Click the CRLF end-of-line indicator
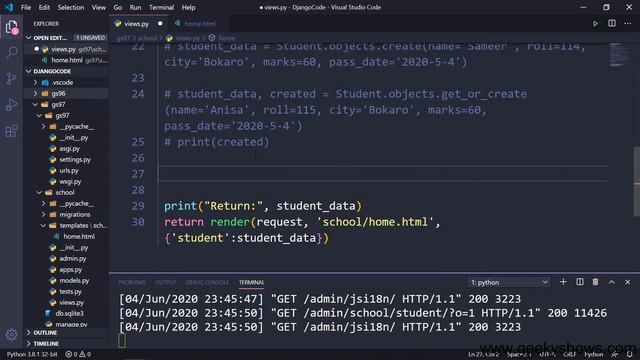The height and width of the screenshot is (360, 640). click(569, 354)
